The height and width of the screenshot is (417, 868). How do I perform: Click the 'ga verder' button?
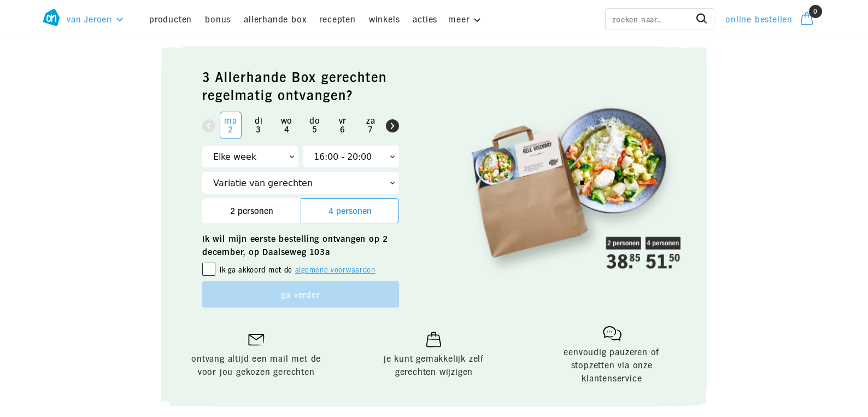(x=301, y=294)
